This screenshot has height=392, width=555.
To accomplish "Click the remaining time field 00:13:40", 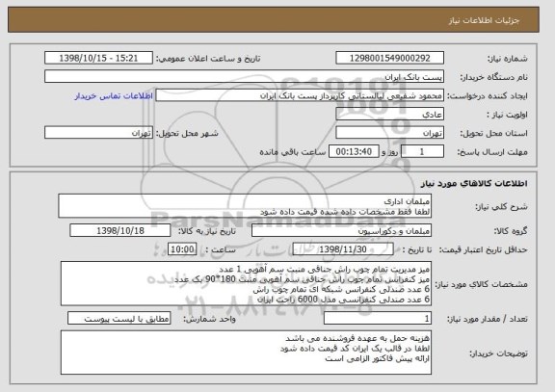I will point(354,152).
